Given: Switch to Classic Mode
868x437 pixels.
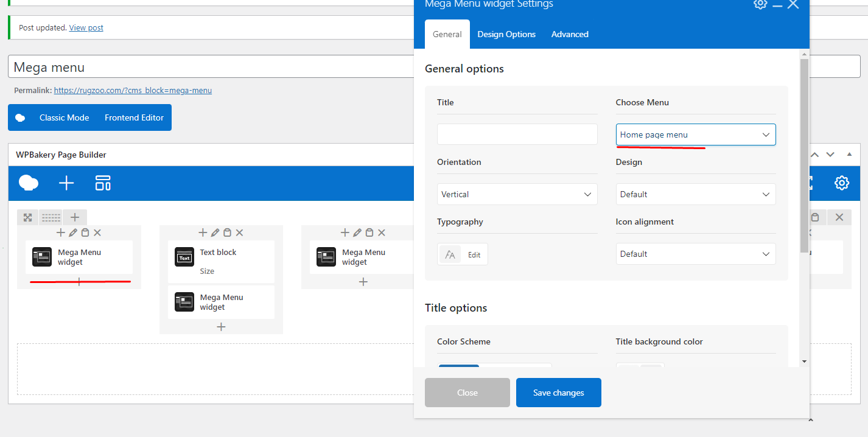Looking at the screenshot, I should pos(64,117).
